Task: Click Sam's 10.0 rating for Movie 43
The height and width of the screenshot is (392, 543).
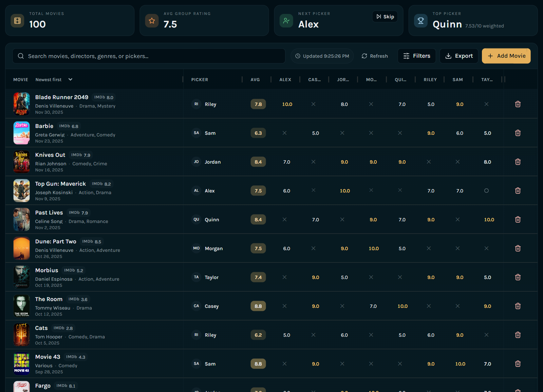Action: click(x=460, y=364)
